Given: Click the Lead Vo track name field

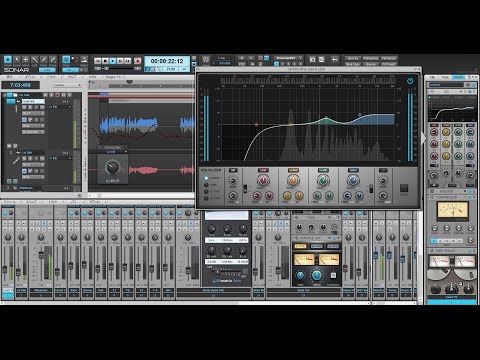Looking at the screenshot, I should pyautogui.click(x=33, y=101).
